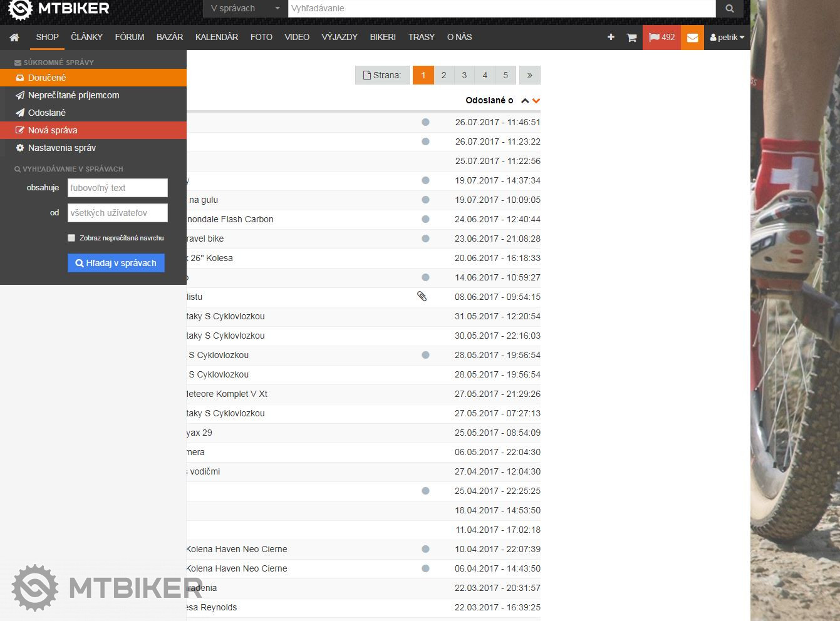Open the BAZÁR menu item
This screenshot has height=621, width=840.
tap(170, 38)
